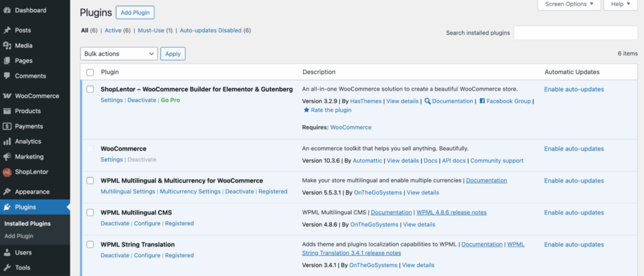Screen dimensions: 644x276
Task: Click the Plugins plug icon
Action: [6, 207]
